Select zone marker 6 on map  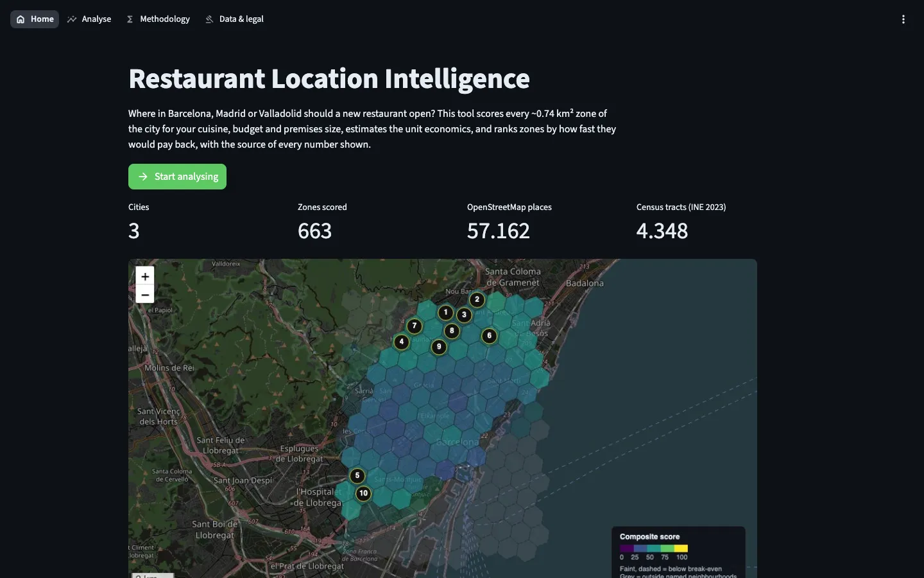[490, 335]
